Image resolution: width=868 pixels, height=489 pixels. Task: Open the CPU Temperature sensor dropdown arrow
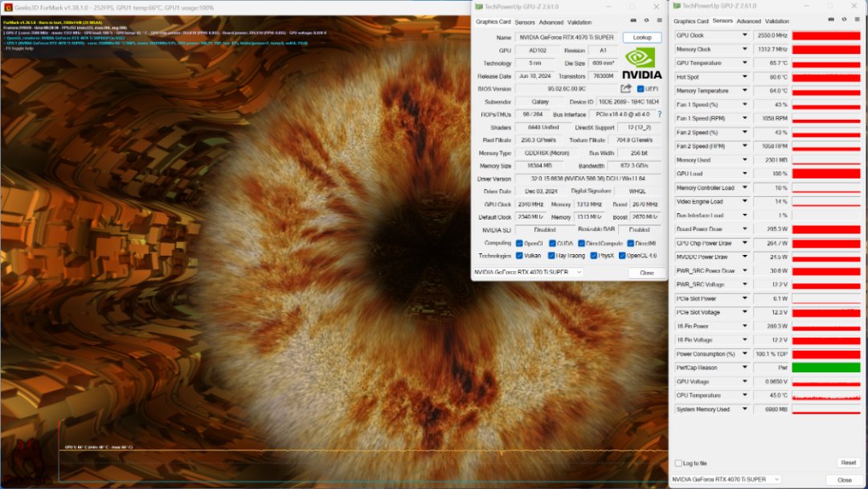(744, 396)
